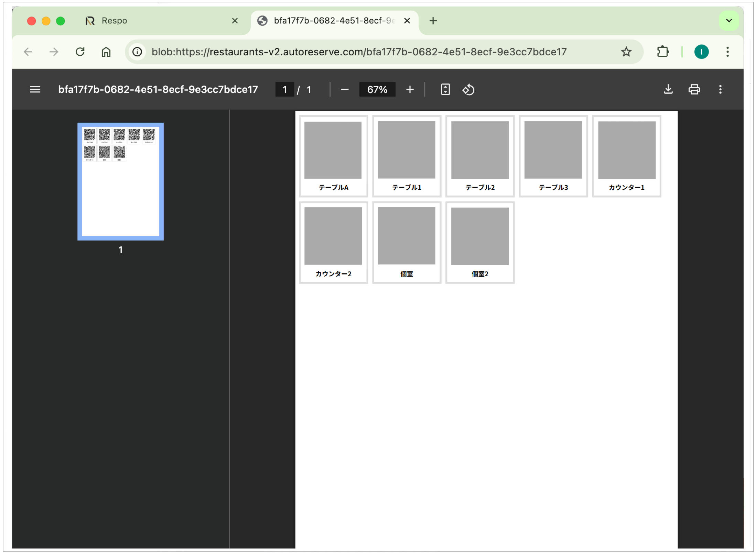756x554 pixels.
Task: Click the テーブルA label text
Action: coord(333,188)
